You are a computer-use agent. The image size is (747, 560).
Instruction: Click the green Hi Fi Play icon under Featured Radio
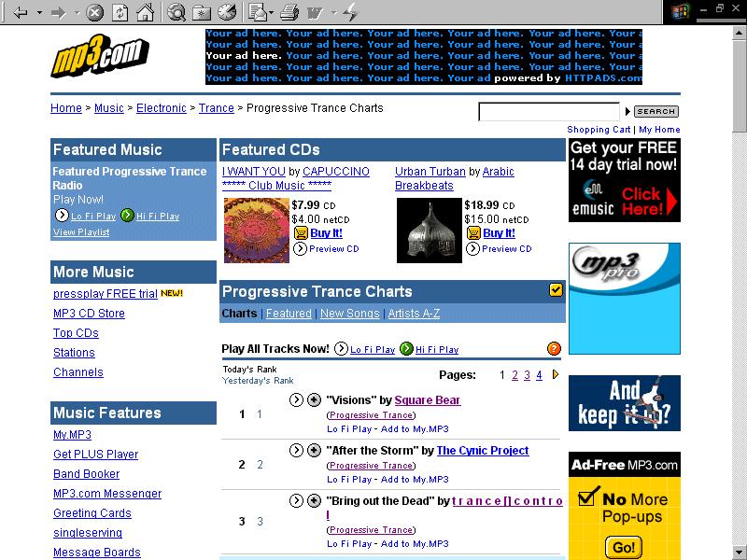(x=127, y=216)
